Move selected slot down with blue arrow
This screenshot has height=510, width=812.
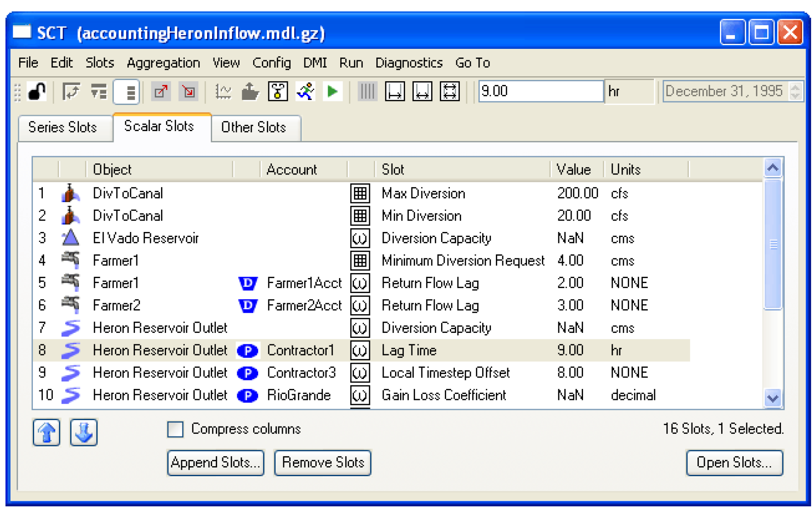tap(83, 432)
